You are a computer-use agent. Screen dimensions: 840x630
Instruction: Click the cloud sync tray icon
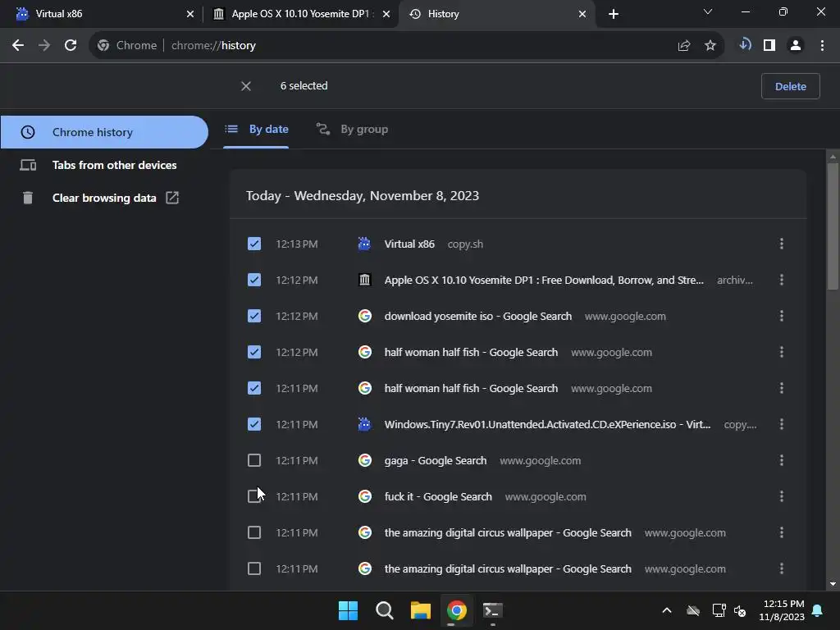693,610
